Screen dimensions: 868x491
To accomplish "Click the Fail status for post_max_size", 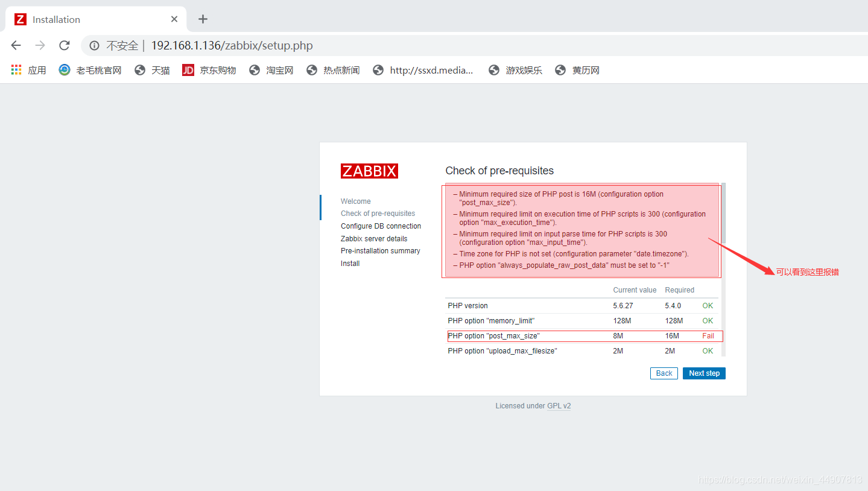I will coord(708,336).
